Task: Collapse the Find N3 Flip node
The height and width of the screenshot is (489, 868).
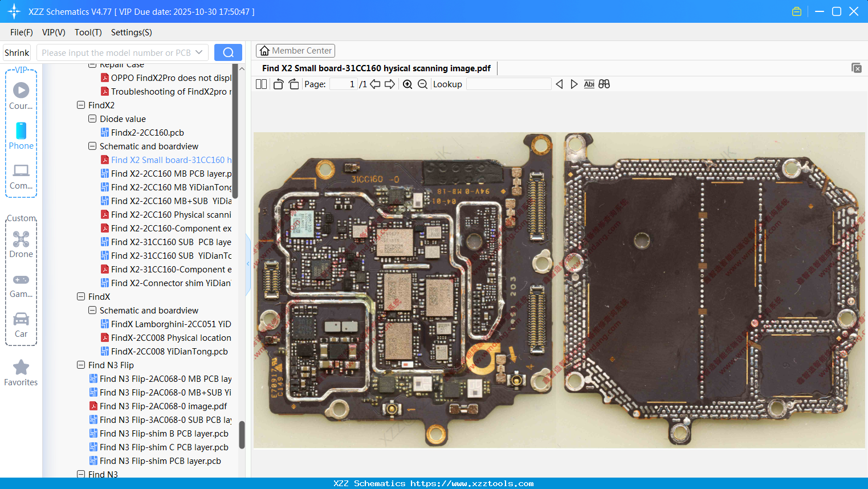Action: click(80, 365)
